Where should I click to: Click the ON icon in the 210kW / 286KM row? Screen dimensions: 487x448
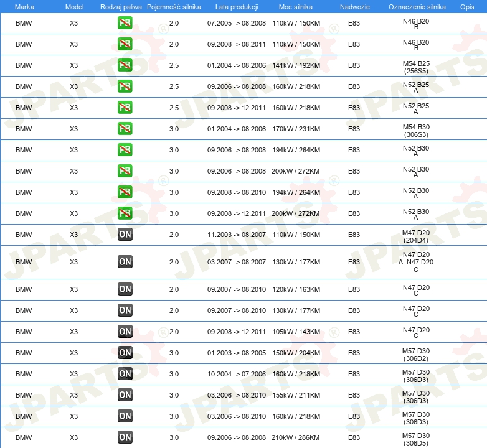(125, 437)
